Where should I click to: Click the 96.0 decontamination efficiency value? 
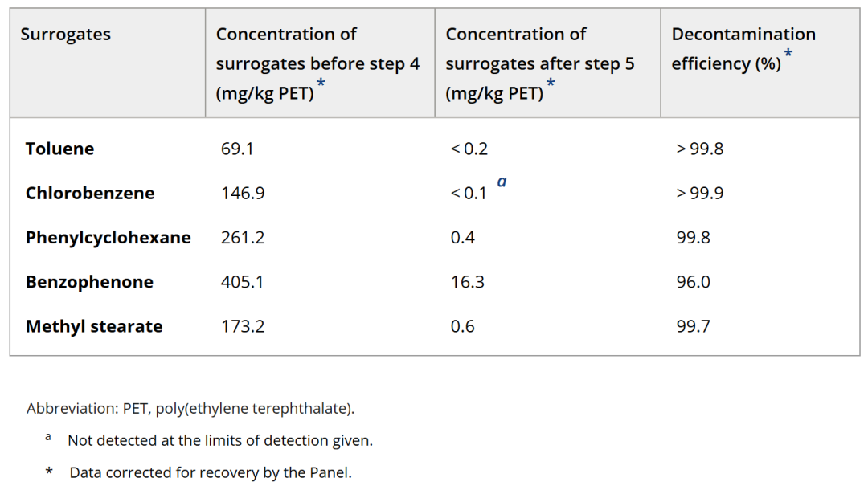(x=694, y=282)
